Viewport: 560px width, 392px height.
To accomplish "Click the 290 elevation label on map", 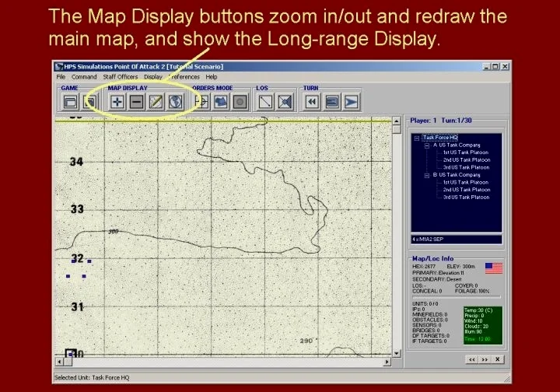I will click(x=306, y=341).
